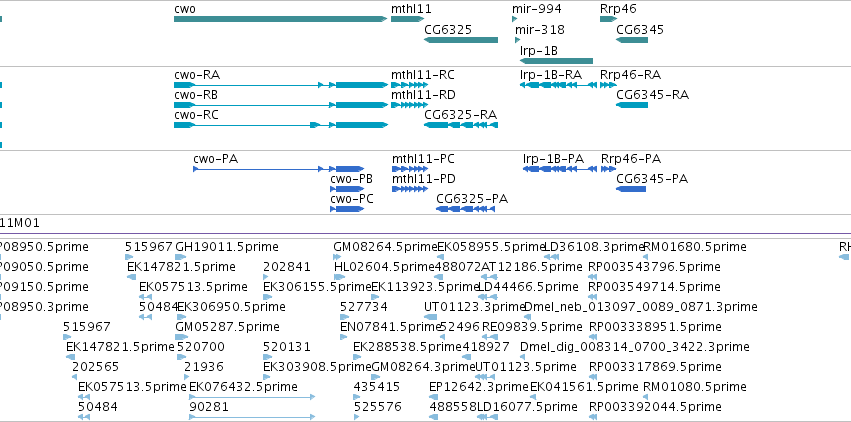Viewport: 851px width, 422px height.
Task: Select EST AT12186.5prime
Action: pos(489,277)
